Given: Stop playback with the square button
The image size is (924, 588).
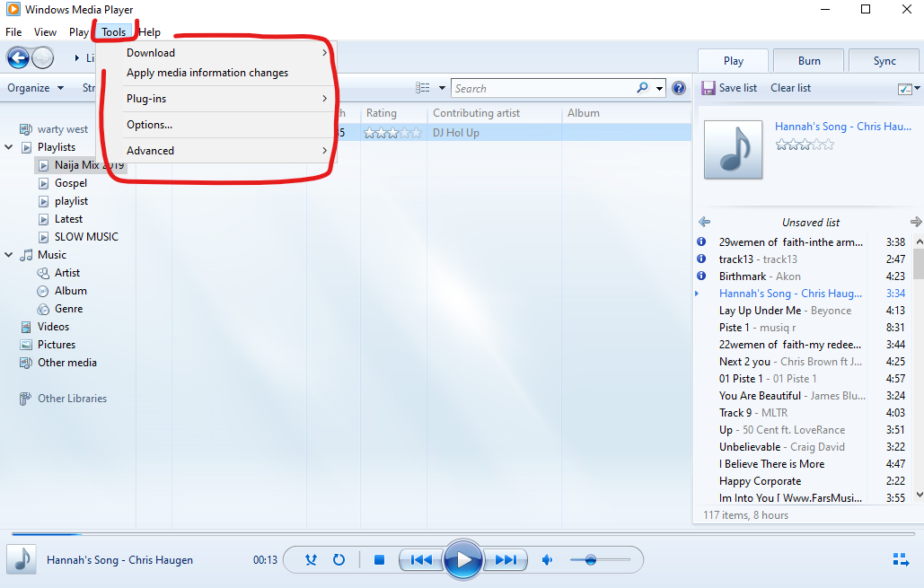Looking at the screenshot, I should point(380,559).
